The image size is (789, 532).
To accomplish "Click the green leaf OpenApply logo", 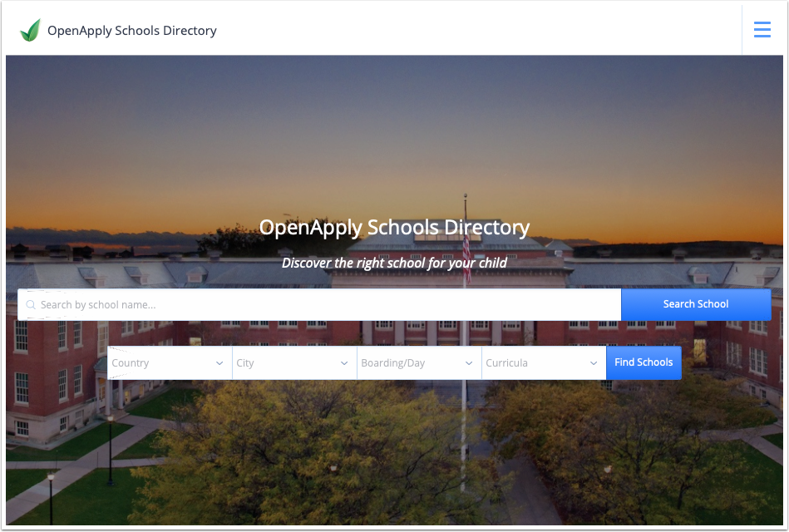I will pos(30,30).
